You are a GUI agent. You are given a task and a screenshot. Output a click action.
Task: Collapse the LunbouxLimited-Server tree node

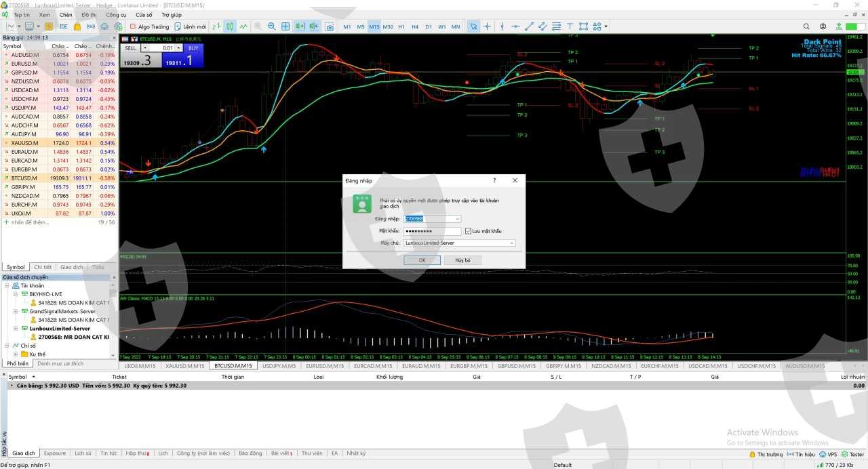15,329
